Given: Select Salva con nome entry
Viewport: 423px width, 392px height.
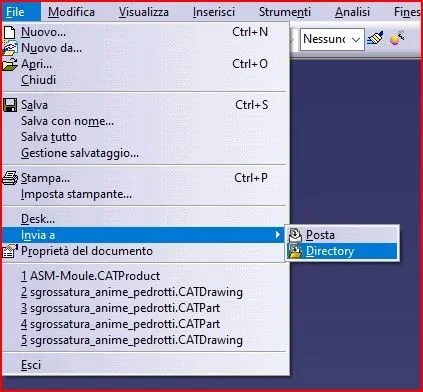Looking at the screenshot, I should point(144,121).
